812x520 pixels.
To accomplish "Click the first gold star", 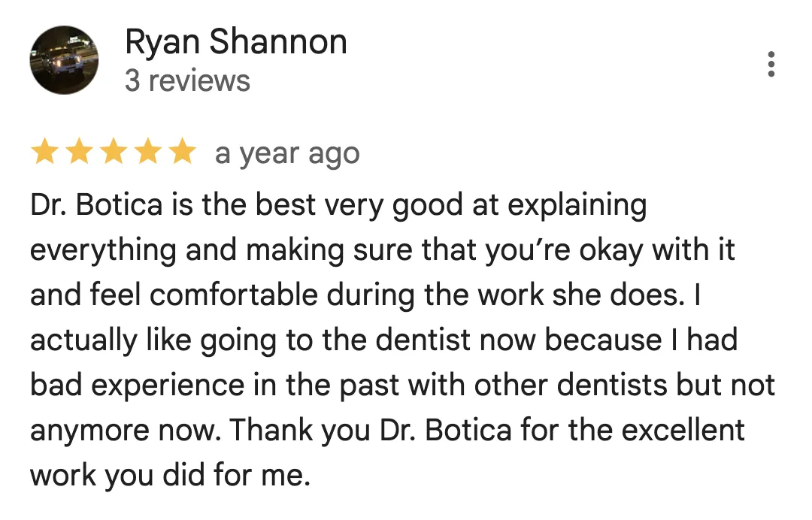I will click(45, 152).
